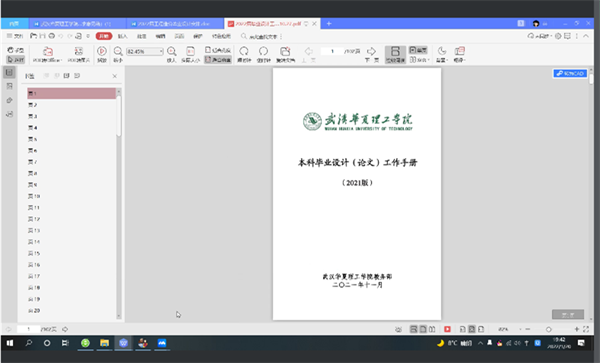Screen dimensions: 600x363
Task: Open Task View on taskbar
Action: coord(65,343)
